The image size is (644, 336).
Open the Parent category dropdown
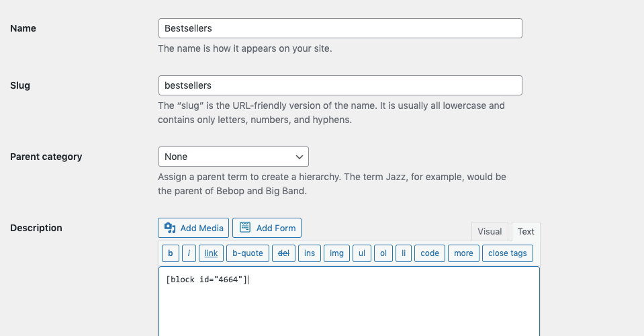point(234,157)
